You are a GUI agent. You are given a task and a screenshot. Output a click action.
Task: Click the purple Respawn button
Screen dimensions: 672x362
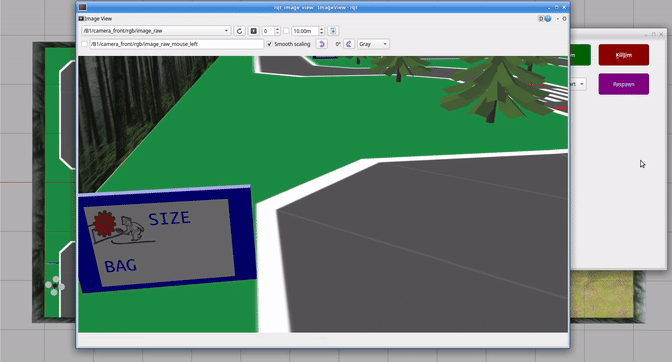tap(624, 84)
